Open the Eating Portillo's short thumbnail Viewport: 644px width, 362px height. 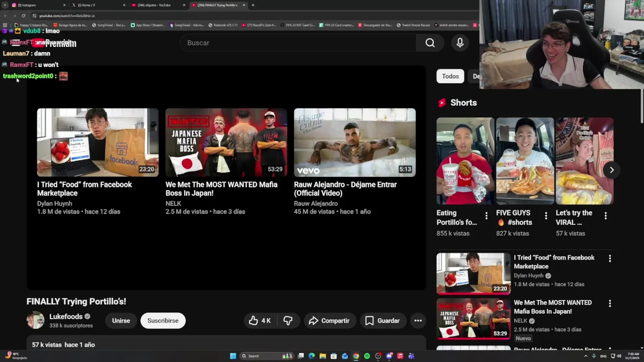click(x=465, y=161)
